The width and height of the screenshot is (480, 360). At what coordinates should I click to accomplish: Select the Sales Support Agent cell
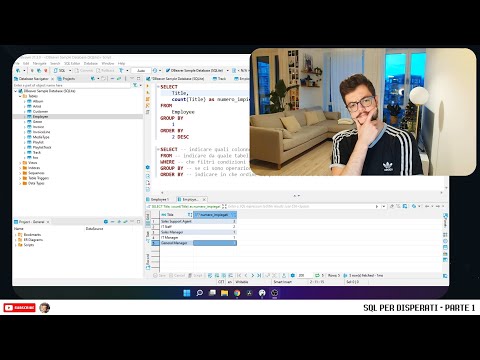tap(176, 221)
